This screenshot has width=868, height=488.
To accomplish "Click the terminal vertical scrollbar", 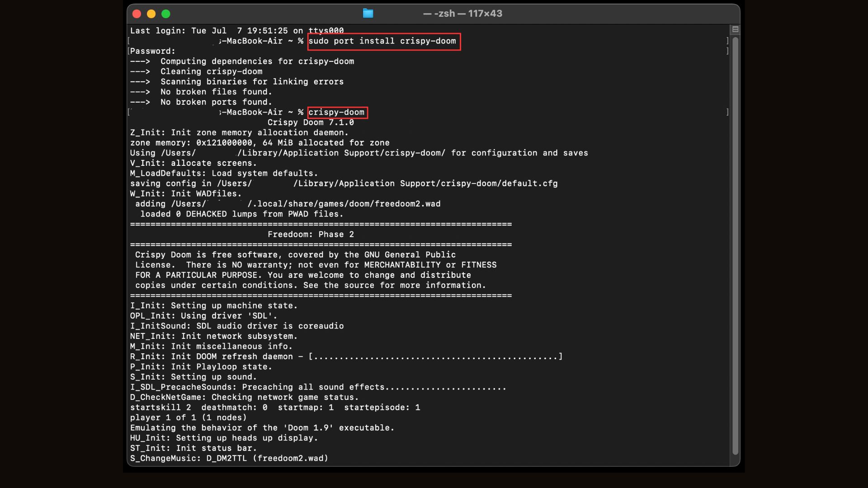I will click(736, 245).
